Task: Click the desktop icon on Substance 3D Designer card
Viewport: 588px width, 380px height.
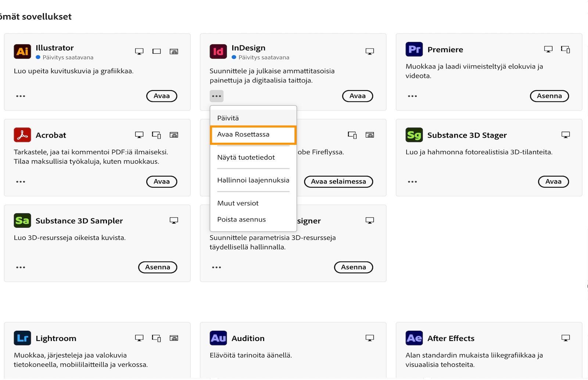Action: pyautogui.click(x=370, y=221)
